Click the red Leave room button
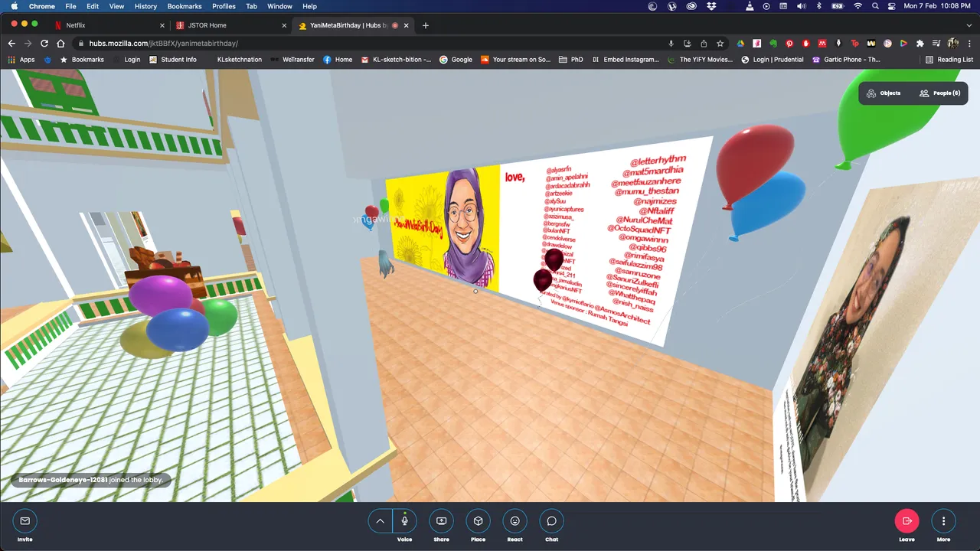Screen dimensions: 980x551 tap(906, 521)
